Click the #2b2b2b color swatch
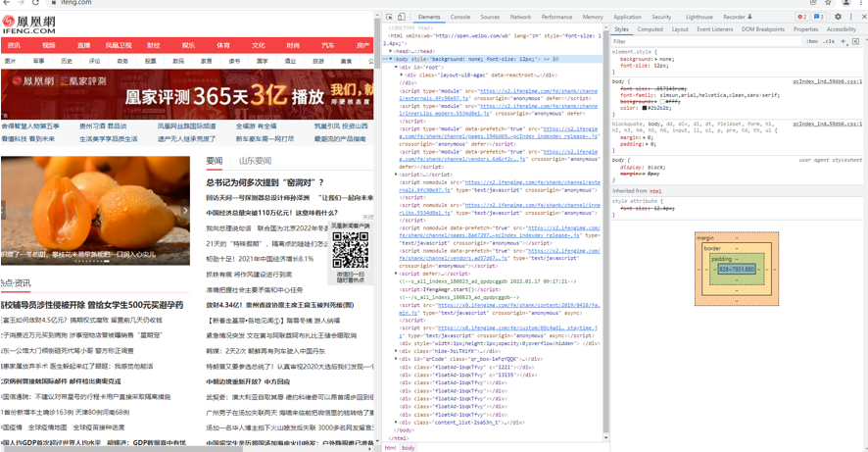This screenshot has width=868, height=452. point(645,108)
